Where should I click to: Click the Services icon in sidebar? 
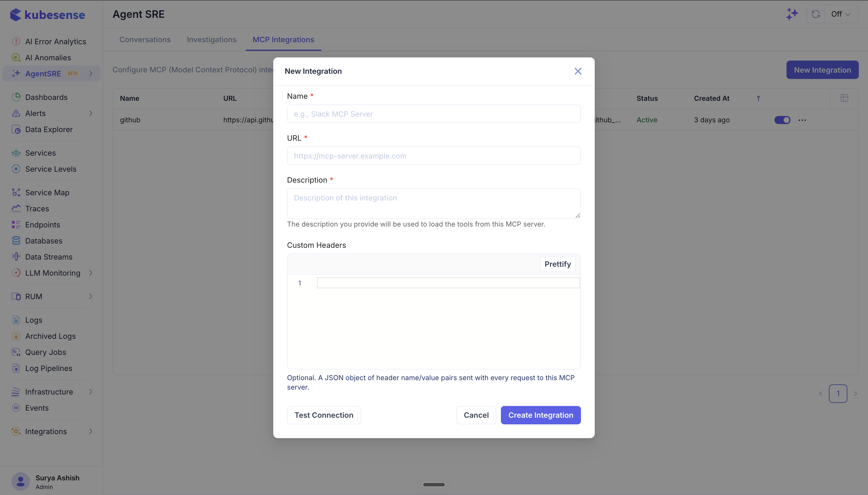click(16, 153)
